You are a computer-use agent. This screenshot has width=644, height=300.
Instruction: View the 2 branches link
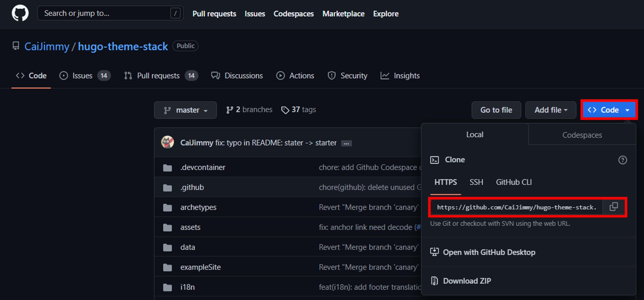[249, 110]
